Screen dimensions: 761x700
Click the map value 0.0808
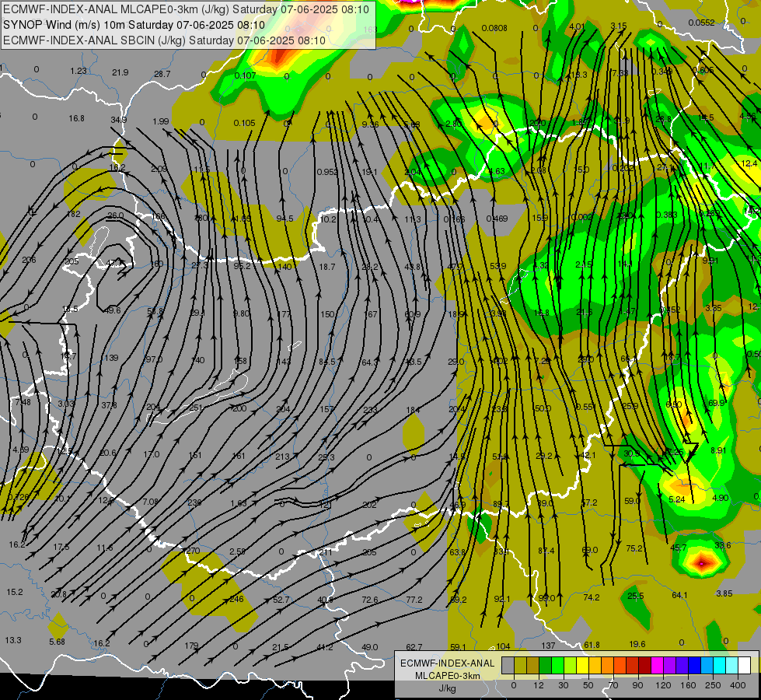494,28
